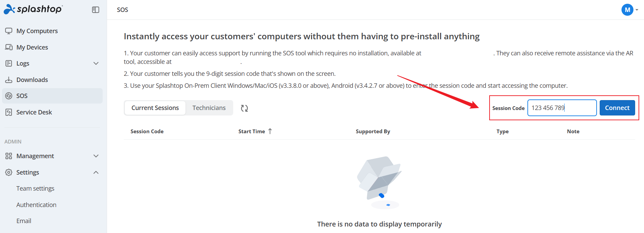Select the My Computers icon in sidebar
Viewport: 644px width, 233px height.
coord(9,30)
